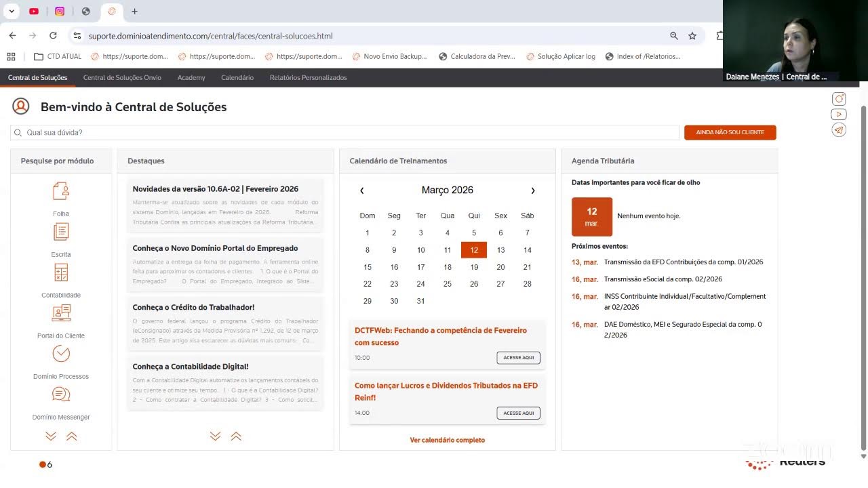This screenshot has height=488, width=868.
Task: Go back with the browser back arrow
Action: [12, 36]
